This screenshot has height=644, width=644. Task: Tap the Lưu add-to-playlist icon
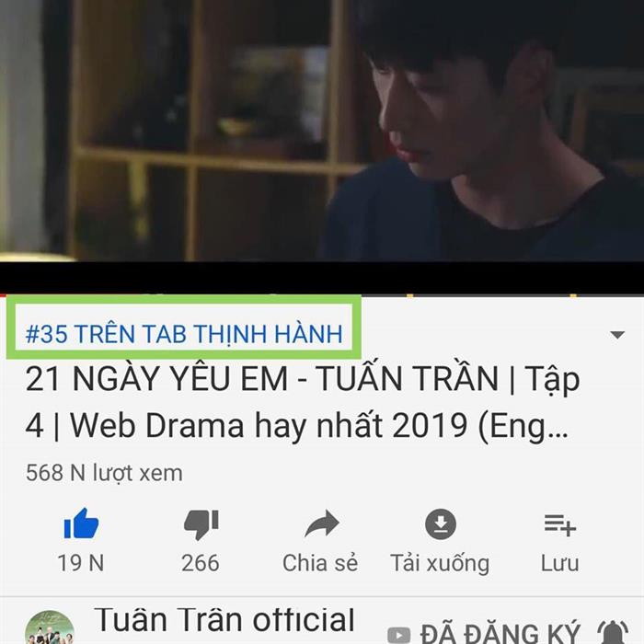(x=559, y=525)
